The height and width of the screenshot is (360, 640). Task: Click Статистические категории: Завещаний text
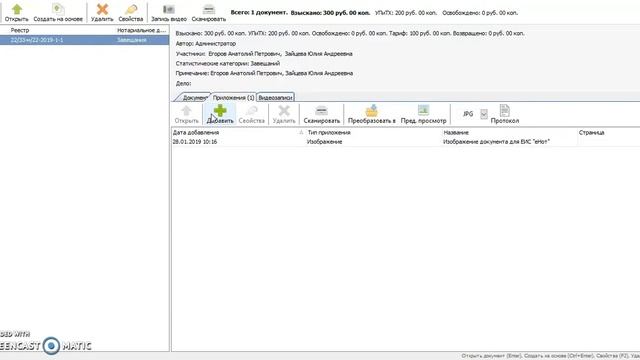(228, 63)
